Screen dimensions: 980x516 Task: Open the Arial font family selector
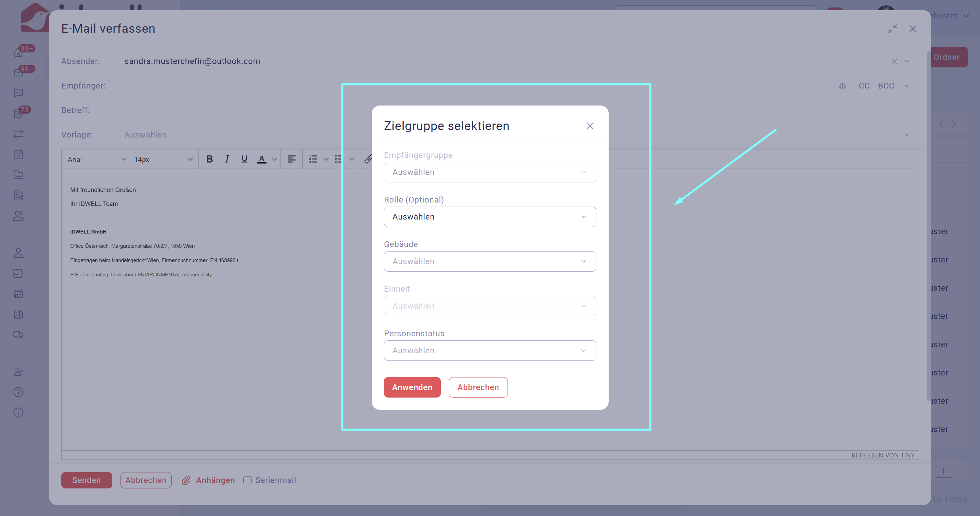[96, 159]
